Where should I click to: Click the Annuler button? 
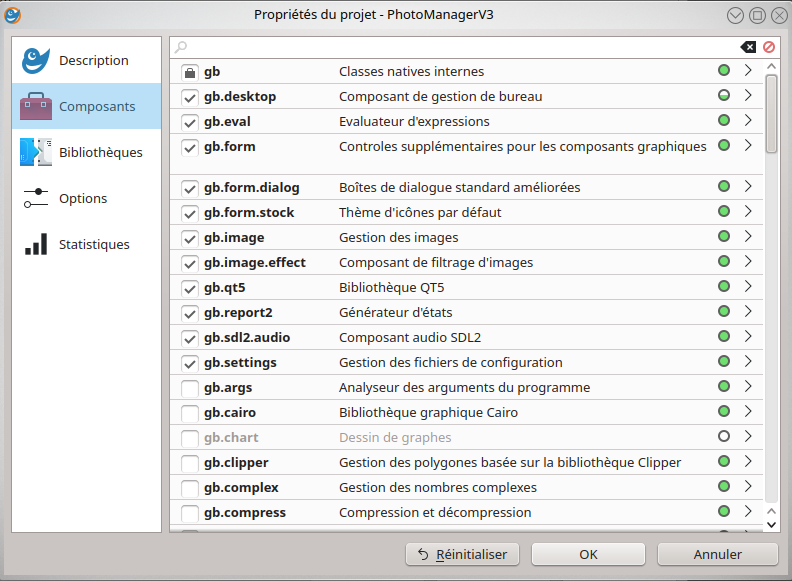pyautogui.click(x=717, y=554)
